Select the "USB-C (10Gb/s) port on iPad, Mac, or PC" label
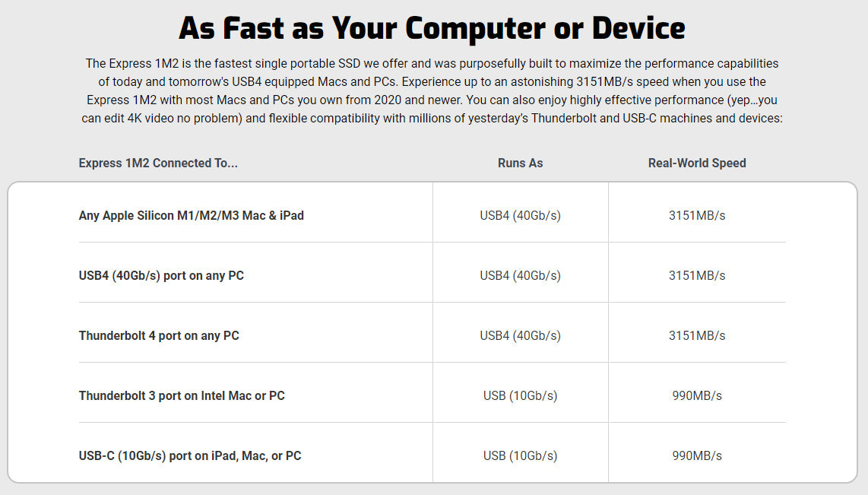 [190, 455]
